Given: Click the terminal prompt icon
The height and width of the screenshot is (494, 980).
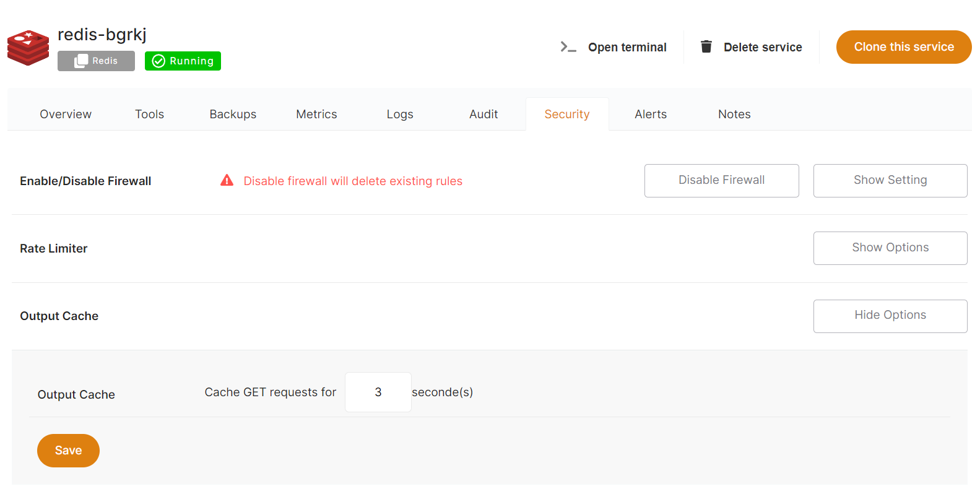Looking at the screenshot, I should tap(568, 47).
